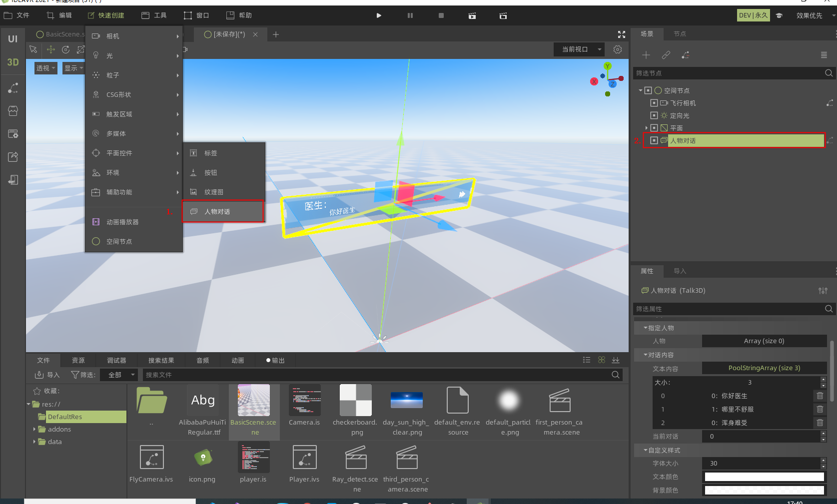Click the DEV|永久 license button
Viewport: 837px width, 504px height.
point(754,15)
